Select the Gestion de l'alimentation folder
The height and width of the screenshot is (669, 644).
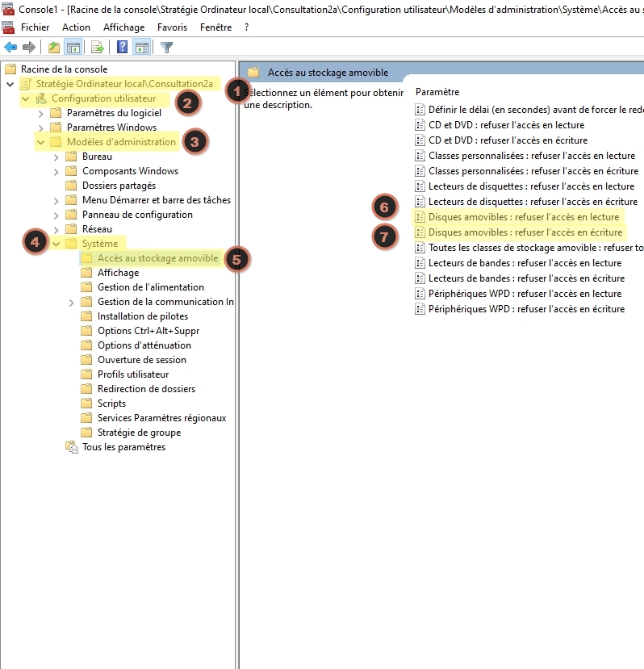pyautogui.click(x=150, y=287)
